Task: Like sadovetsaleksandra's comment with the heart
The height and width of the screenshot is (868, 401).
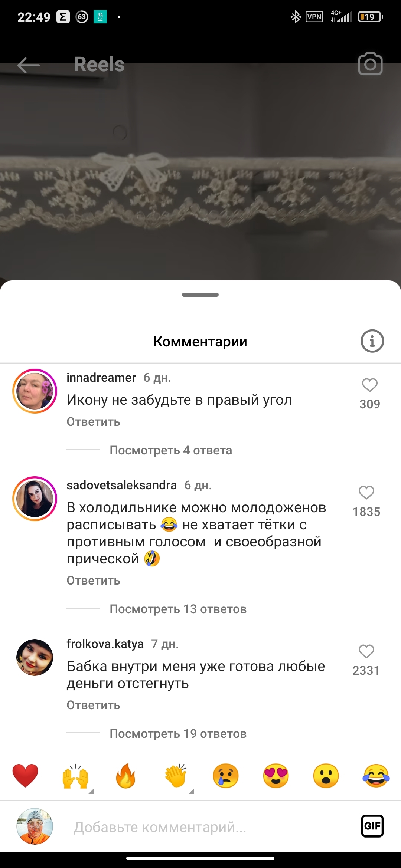Action: (366, 493)
